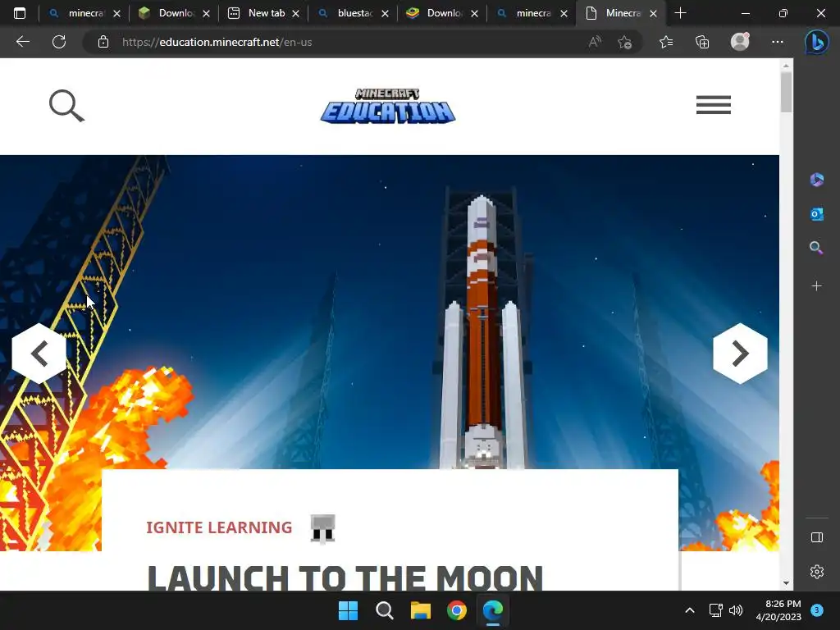
Task: Open Outlook from the sidebar
Action: (816, 214)
